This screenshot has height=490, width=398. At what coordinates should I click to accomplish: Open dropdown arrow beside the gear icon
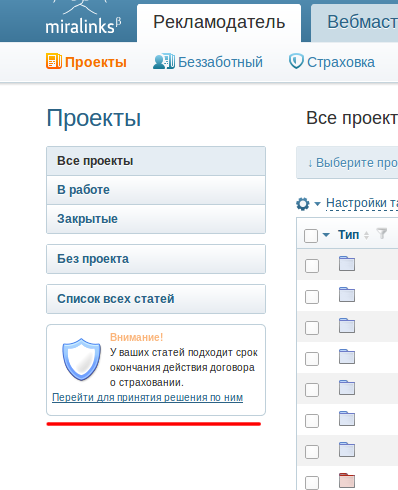pos(317,203)
